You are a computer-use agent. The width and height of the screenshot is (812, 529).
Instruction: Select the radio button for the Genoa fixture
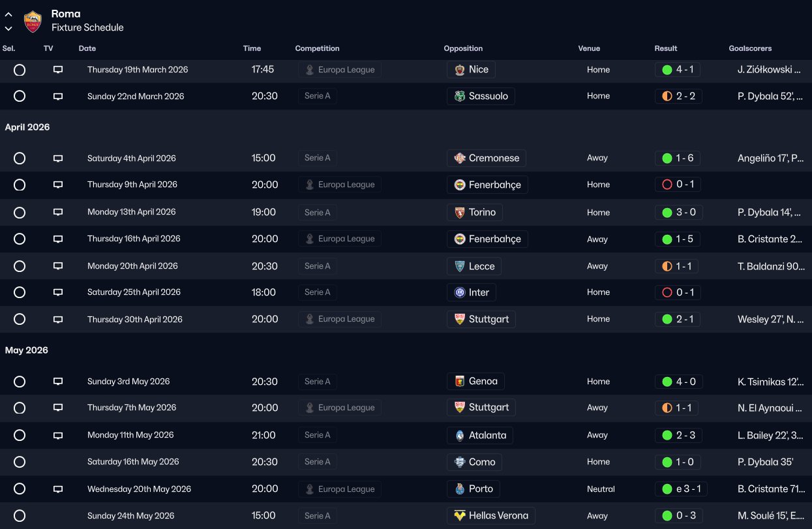click(20, 382)
